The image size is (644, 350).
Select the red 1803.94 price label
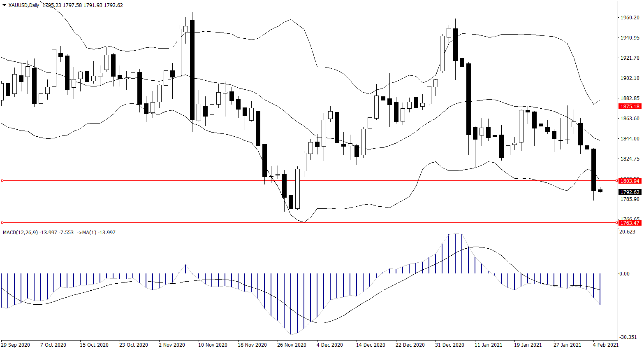tap(630, 181)
